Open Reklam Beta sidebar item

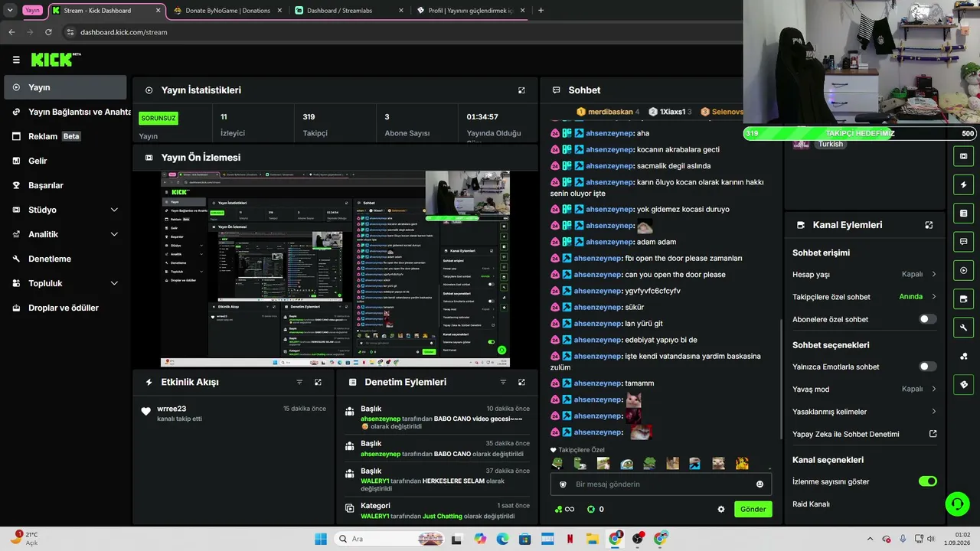pyautogui.click(x=66, y=136)
